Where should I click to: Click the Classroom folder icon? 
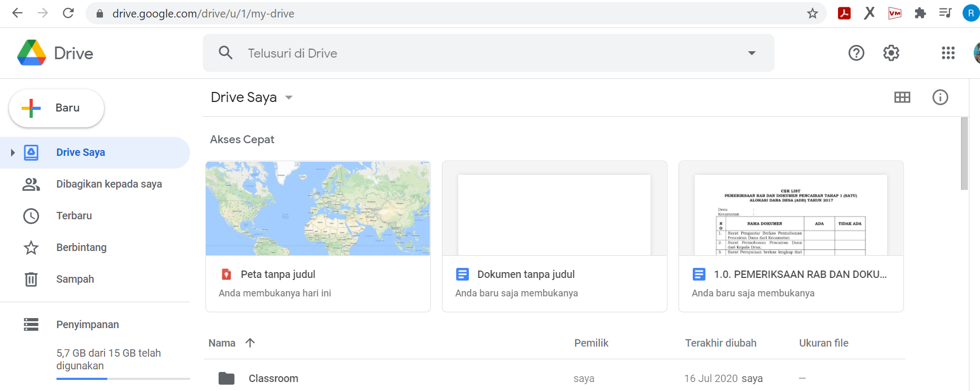tap(227, 378)
